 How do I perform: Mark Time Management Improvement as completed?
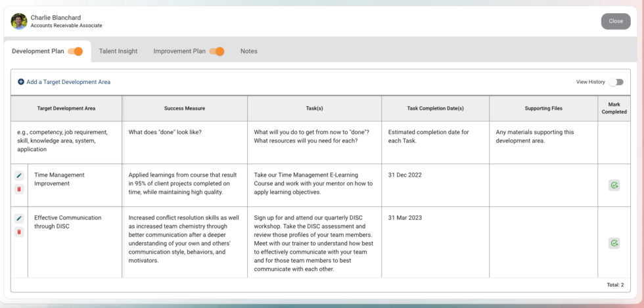click(614, 186)
